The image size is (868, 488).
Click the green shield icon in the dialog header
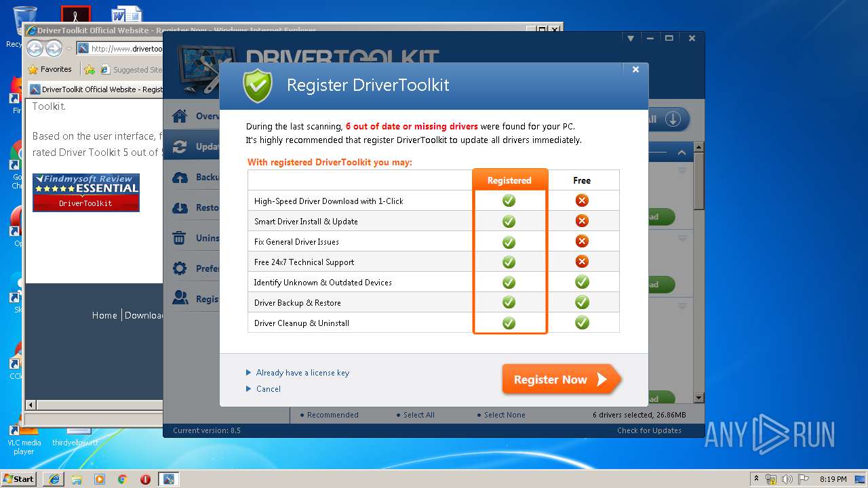pyautogui.click(x=258, y=86)
